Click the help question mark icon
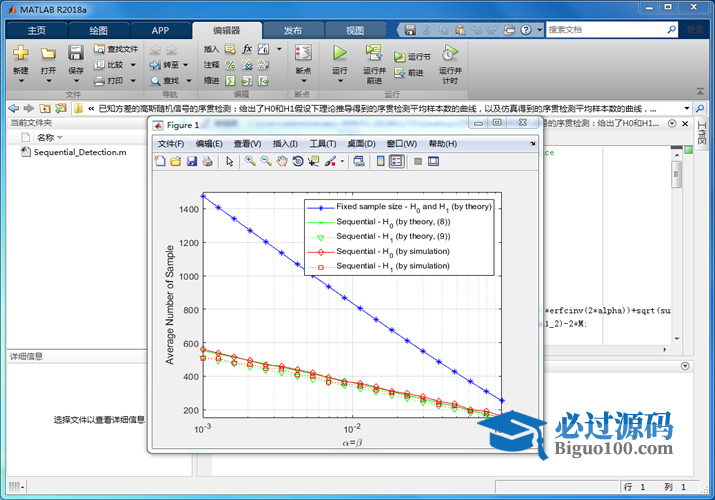 tap(526, 30)
